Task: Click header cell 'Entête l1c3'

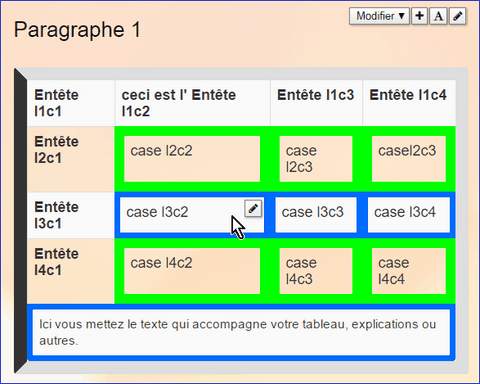Action: [x=316, y=103]
